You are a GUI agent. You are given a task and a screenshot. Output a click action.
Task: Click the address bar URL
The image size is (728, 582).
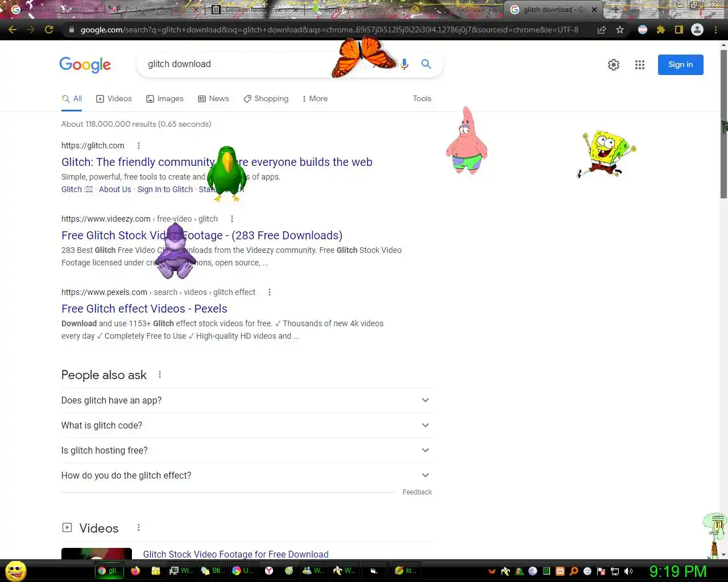[329, 30]
